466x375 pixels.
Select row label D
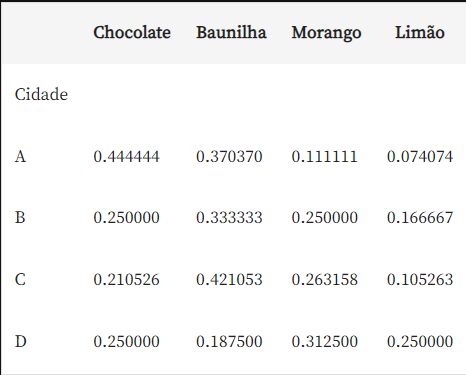(21, 342)
